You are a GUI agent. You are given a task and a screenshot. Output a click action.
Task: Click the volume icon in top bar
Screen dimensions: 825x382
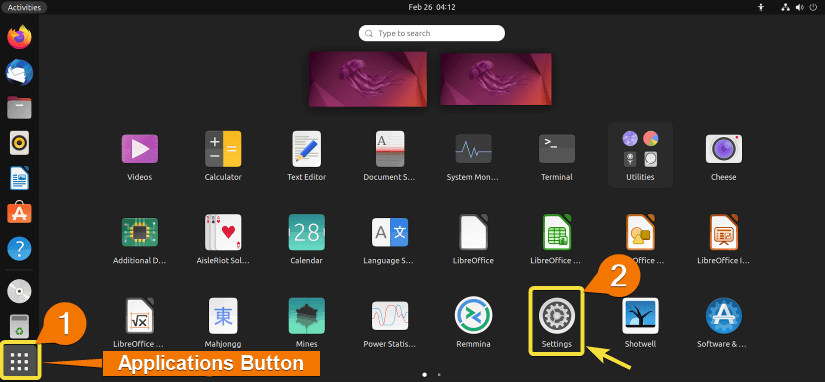point(799,7)
